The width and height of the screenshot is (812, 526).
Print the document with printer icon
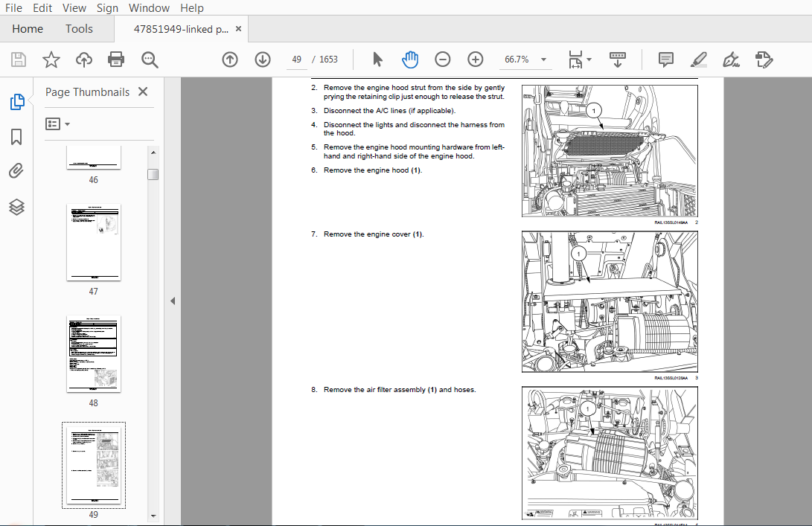116,60
